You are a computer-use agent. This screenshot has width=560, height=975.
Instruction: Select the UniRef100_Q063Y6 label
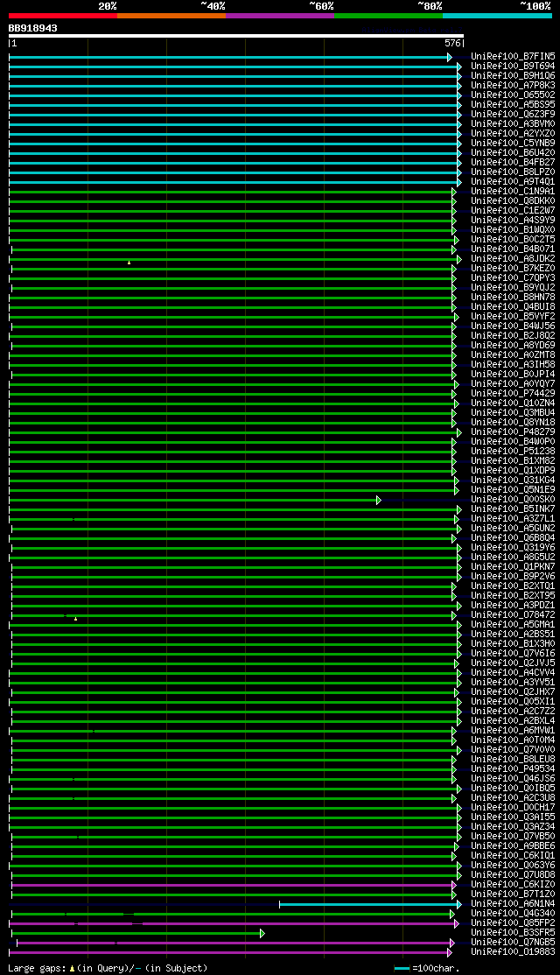point(513,865)
